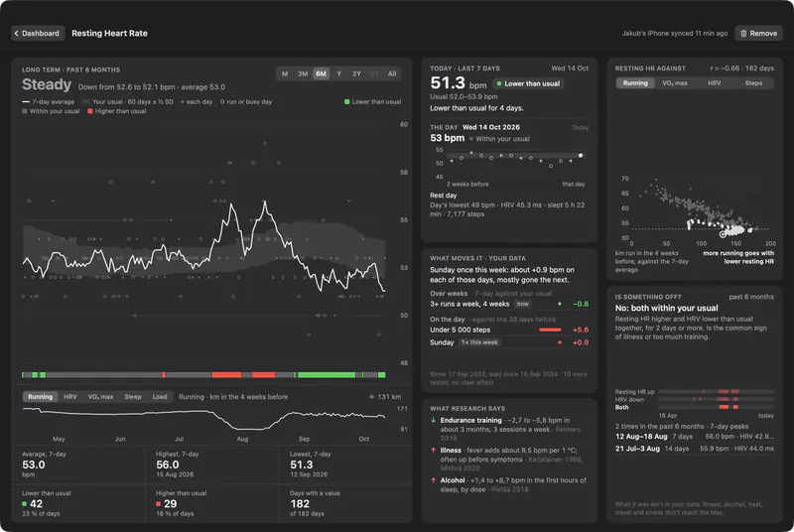
Task: Click the 'Under 5 000 steps' row
Action: pos(509,331)
